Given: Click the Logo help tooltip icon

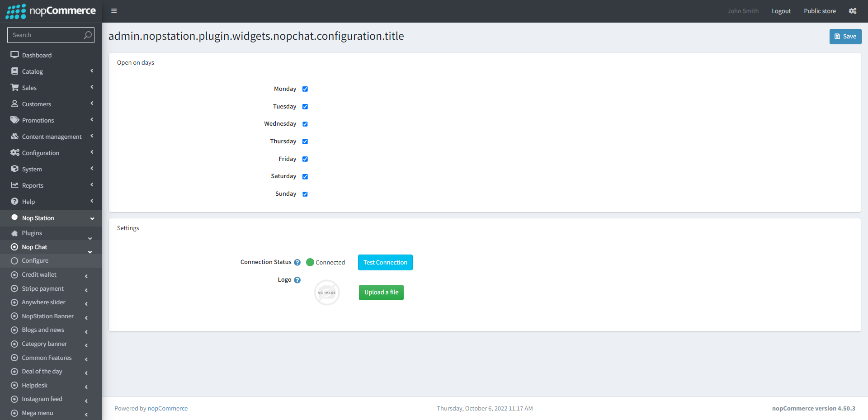Looking at the screenshot, I should point(297,280).
